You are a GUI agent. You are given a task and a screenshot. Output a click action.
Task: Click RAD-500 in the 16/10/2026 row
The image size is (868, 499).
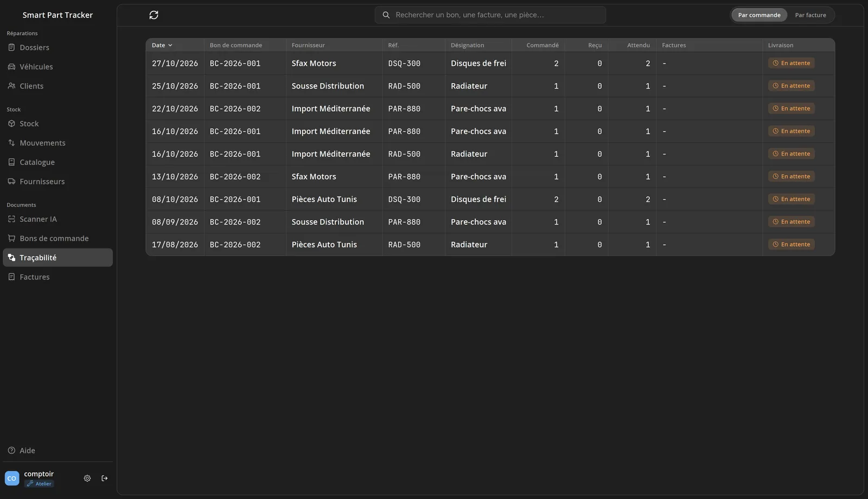(404, 154)
